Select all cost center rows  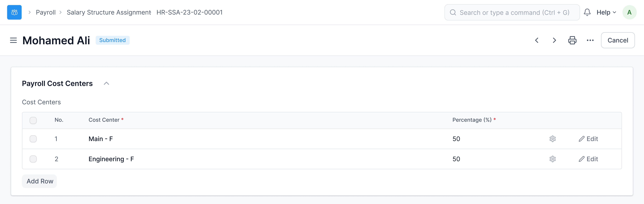(x=33, y=120)
